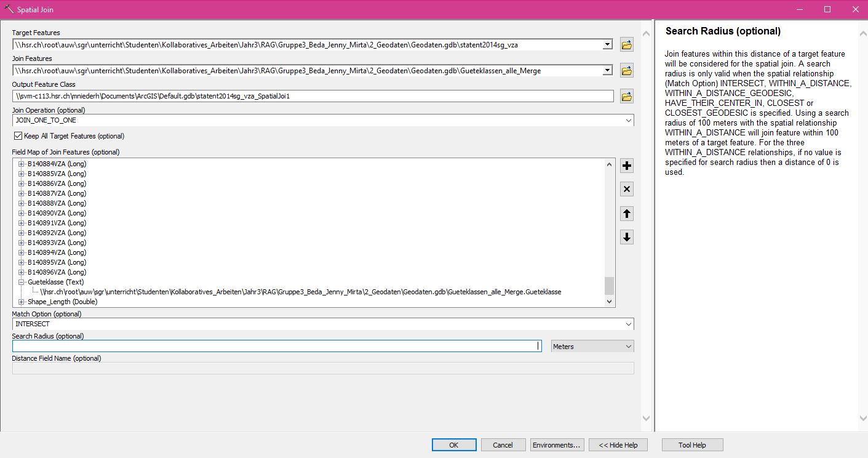868x458 pixels.
Task: Uncheck Keep All Target Features checkbox
Action: [x=18, y=136]
